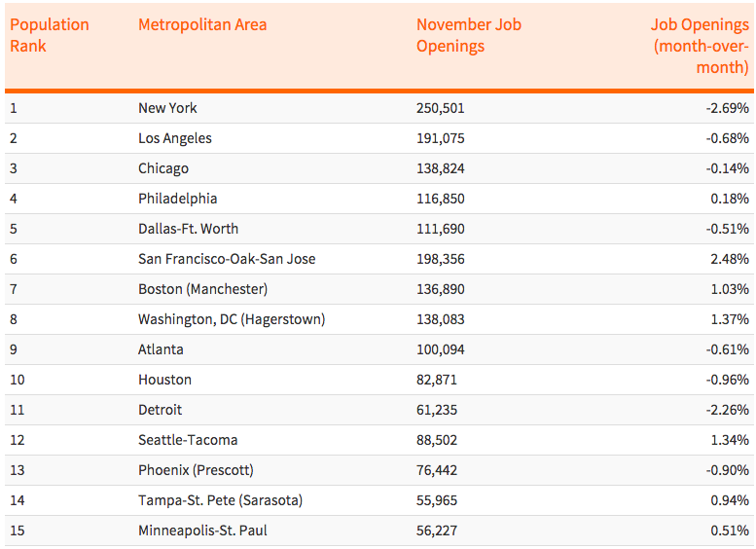Click the Job Openings month-over-month header
The height and width of the screenshot is (549, 756).
[700, 46]
